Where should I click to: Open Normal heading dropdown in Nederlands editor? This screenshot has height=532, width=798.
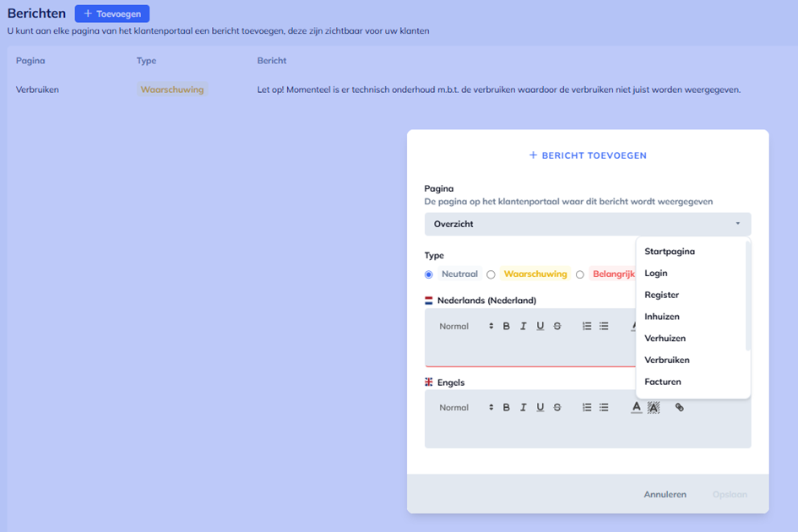click(x=466, y=326)
